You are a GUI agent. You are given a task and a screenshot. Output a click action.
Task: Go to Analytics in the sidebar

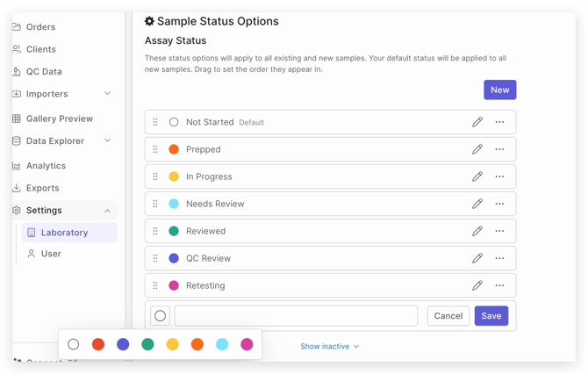[x=46, y=165]
